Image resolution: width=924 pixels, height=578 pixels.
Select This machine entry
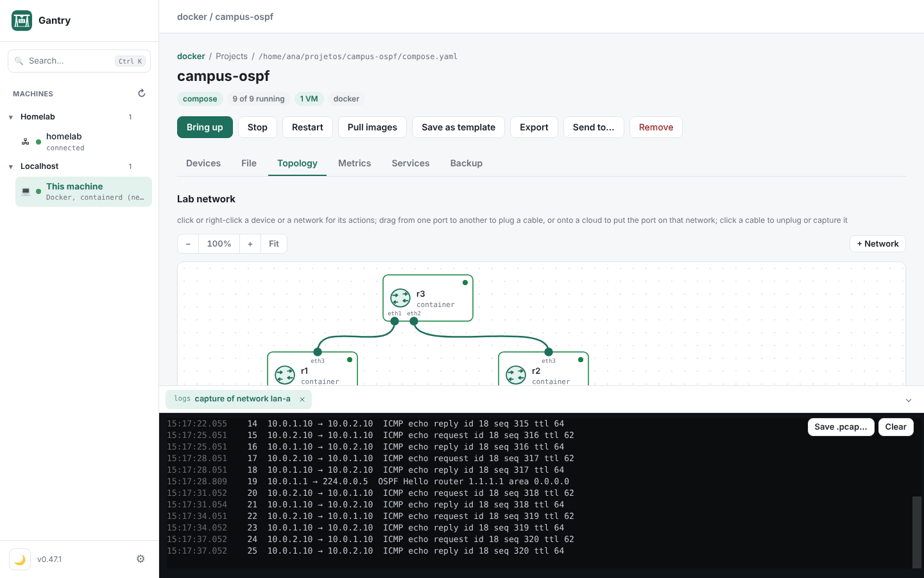point(83,191)
